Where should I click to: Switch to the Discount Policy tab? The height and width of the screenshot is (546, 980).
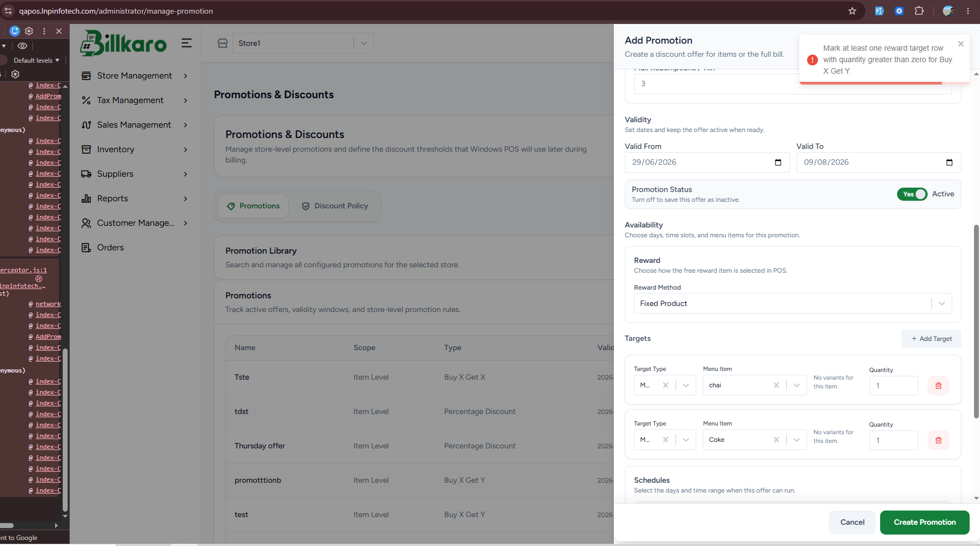pos(335,206)
